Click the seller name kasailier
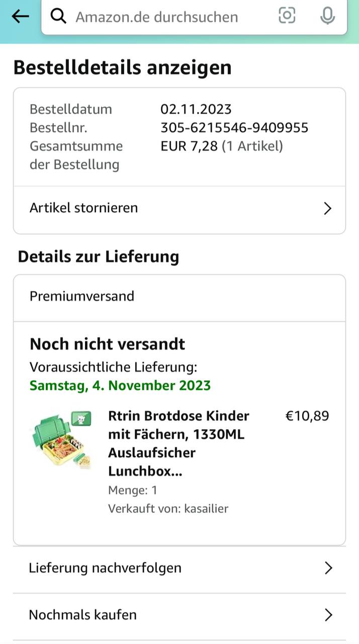 pos(206,509)
